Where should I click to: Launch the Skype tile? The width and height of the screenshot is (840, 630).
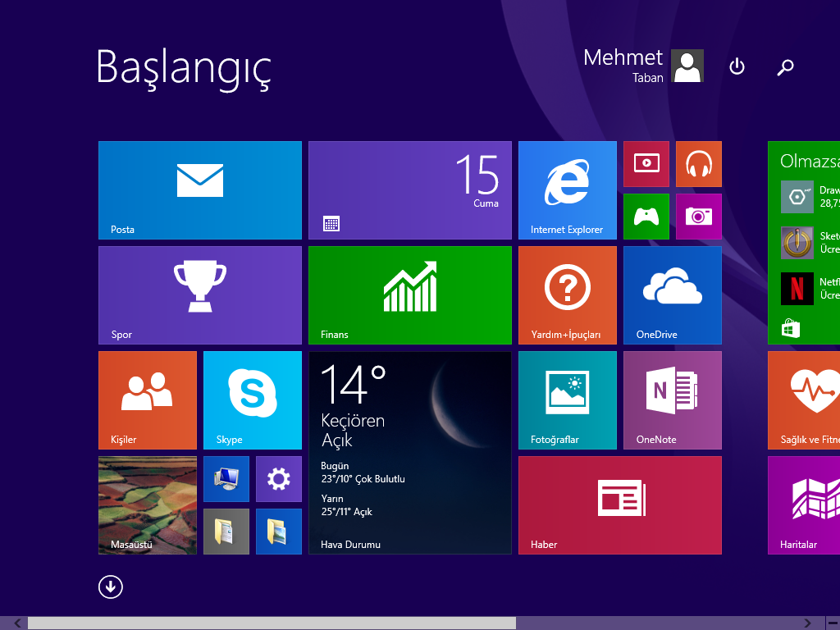point(253,400)
